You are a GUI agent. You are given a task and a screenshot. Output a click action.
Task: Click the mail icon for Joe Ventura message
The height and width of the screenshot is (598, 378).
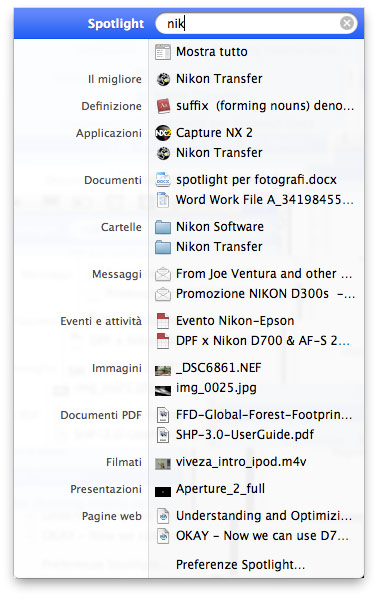point(163,274)
